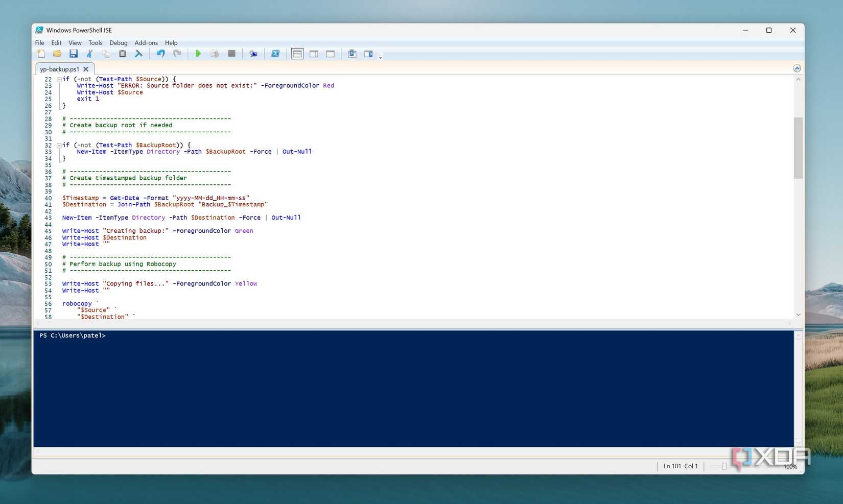
Task: Click the script pane vertical scrollbar thumb
Action: (x=798, y=148)
